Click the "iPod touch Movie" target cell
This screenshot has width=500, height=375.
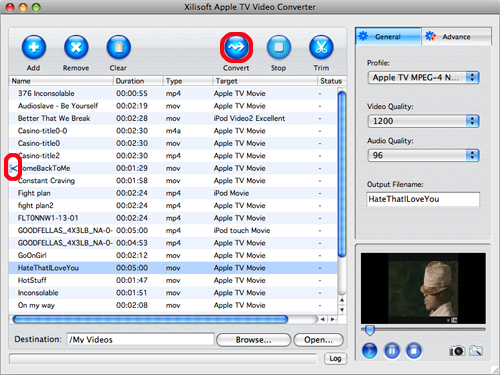242,231
